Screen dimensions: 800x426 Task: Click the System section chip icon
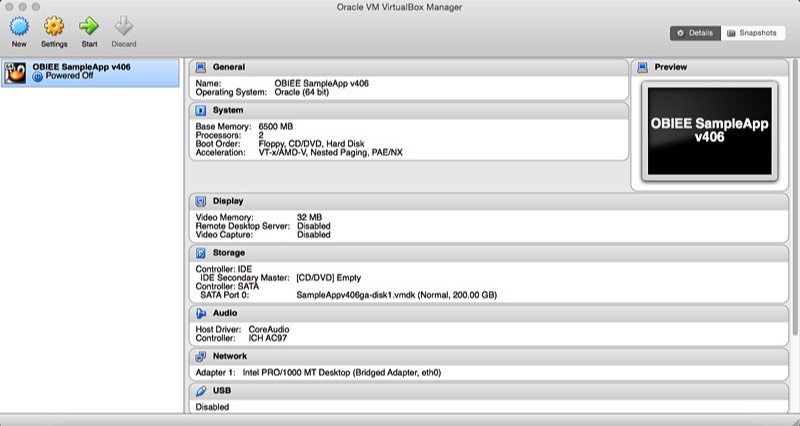[201, 111]
